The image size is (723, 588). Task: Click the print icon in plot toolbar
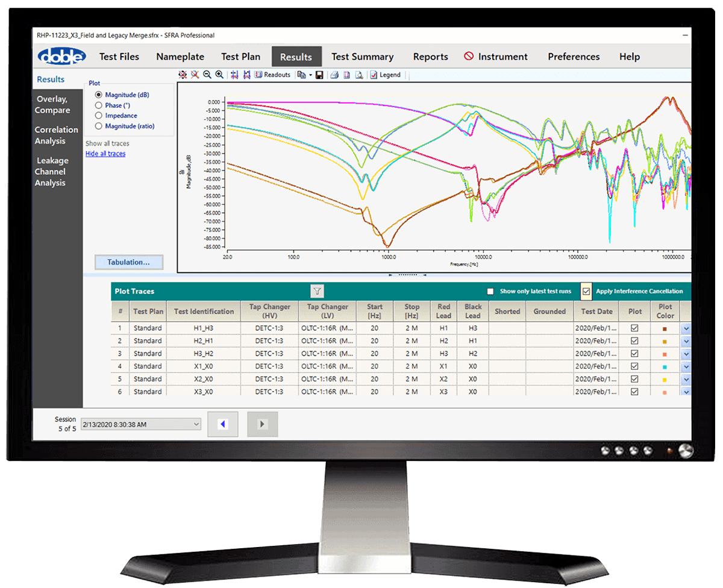(x=334, y=75)
